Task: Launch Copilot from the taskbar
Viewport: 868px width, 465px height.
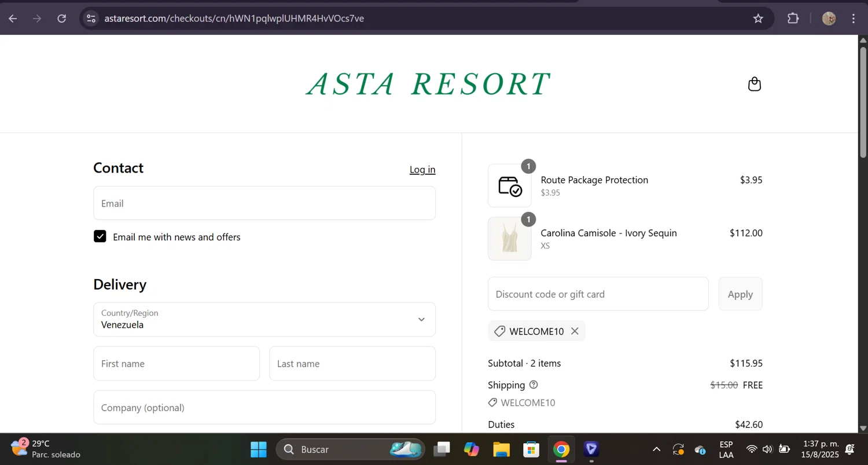Action: point(472,449)
